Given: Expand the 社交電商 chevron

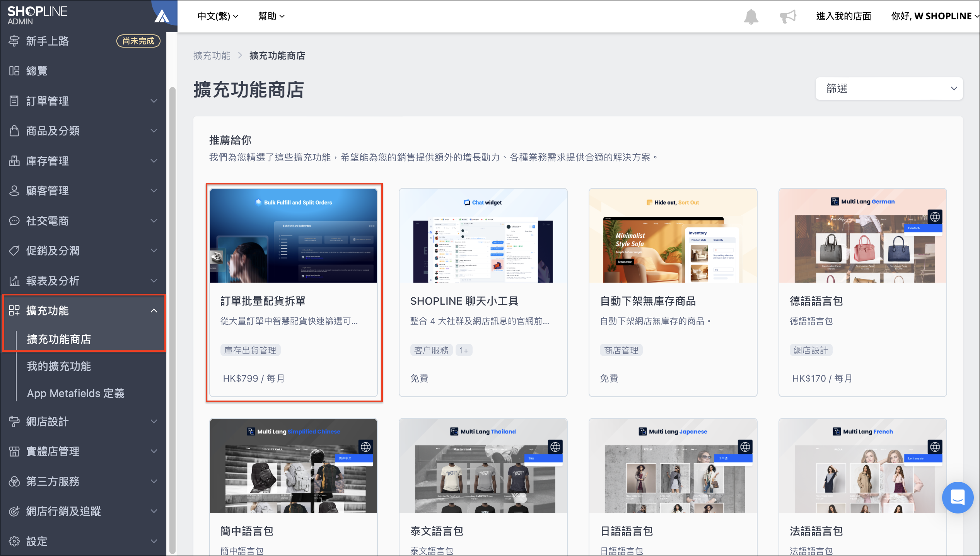Looking at the screenshot, I should (x=154, y=221).
